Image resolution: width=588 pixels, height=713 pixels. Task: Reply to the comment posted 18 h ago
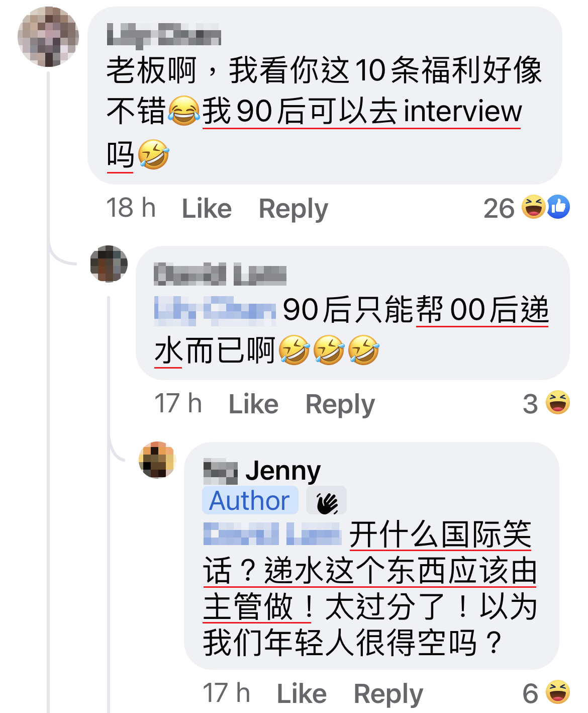(x=293, y=208)
